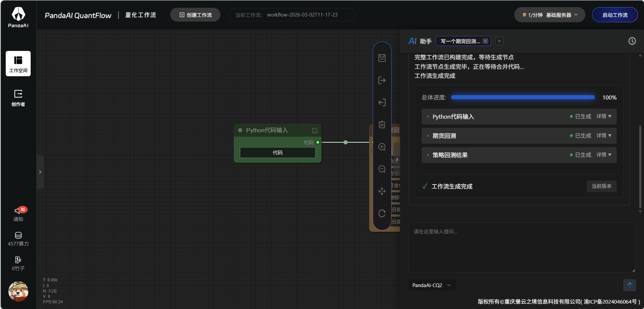Image resolution: width=644 pixels, height=309 pixels.
Task: Add a new AI chat tab
Action: [x=499, y=41]
